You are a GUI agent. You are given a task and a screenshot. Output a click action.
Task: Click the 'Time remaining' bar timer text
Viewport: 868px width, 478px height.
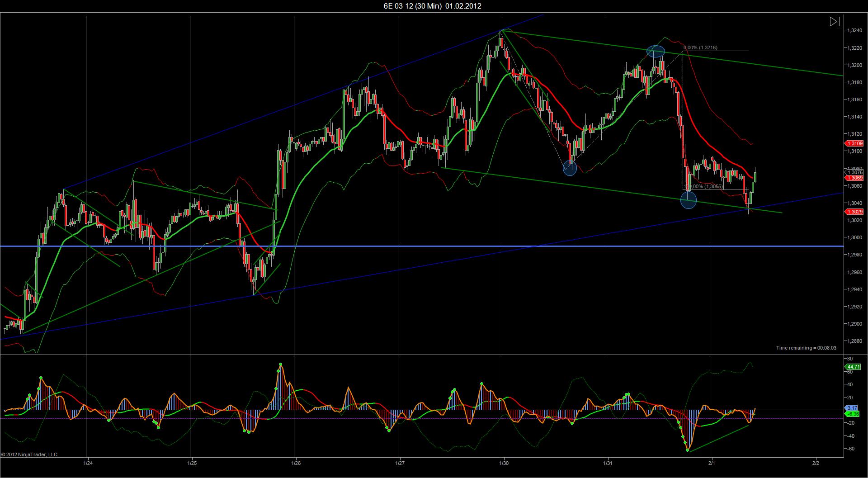pos(806,348)
